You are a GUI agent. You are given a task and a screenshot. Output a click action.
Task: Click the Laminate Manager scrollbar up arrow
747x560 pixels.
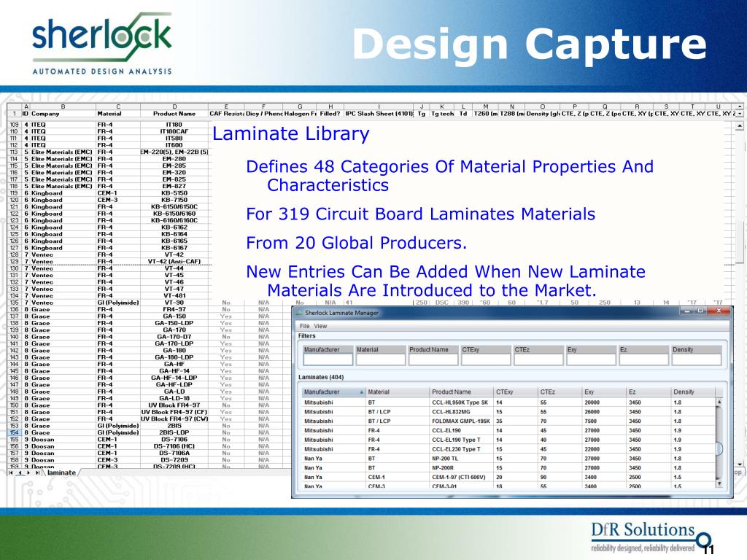click(719, 402)
